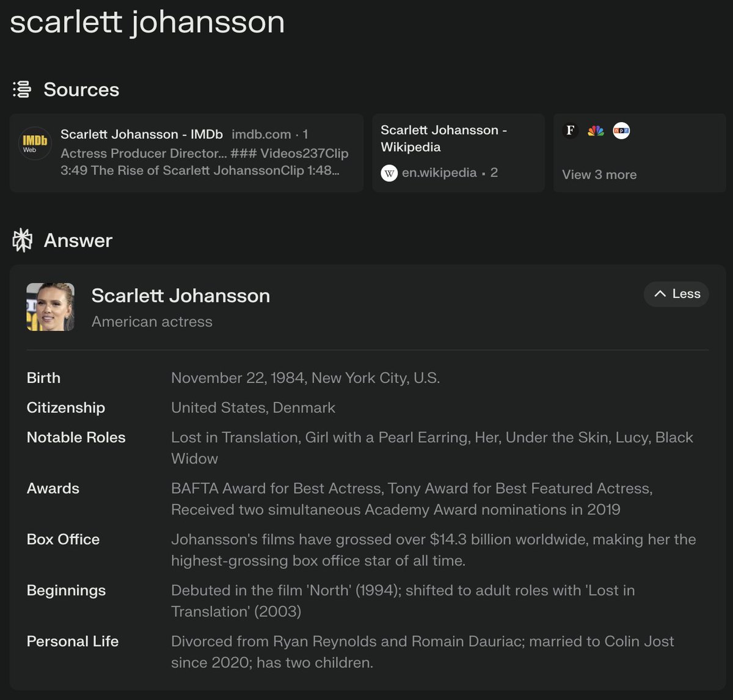Click the Sources list icon
The height and width of the screenshot is (700, 733).
point(22,89)
